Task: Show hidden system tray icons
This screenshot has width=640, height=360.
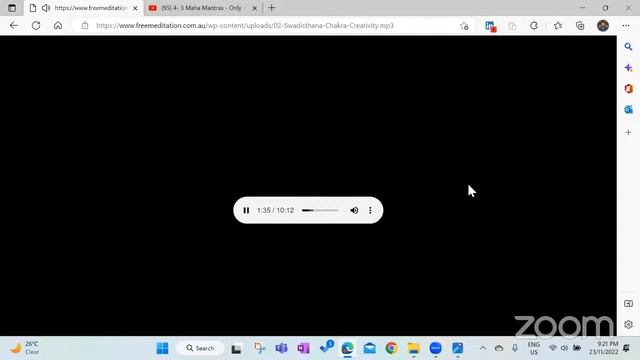Action: (483, 348)
